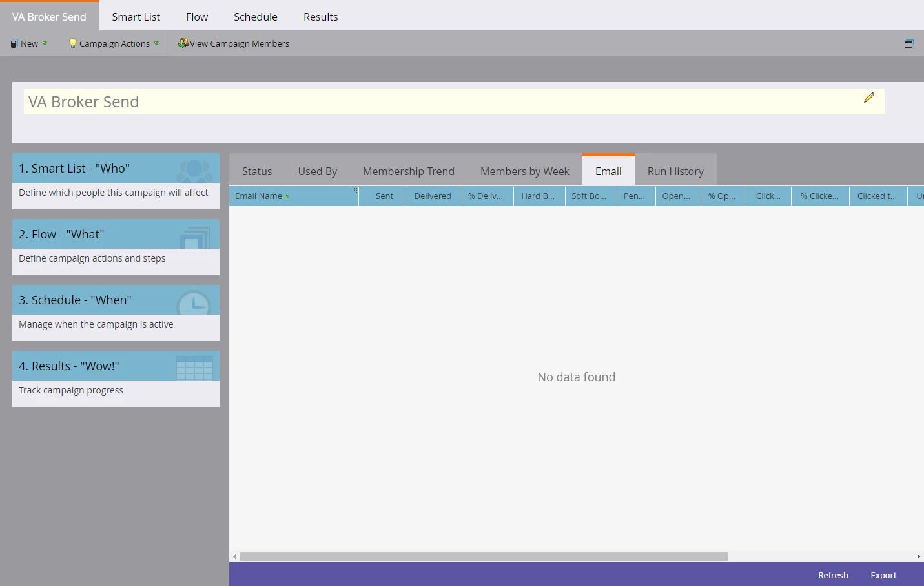924x586 pixels.
Task: Switch to the Status sub-tab
Action: 257,171
